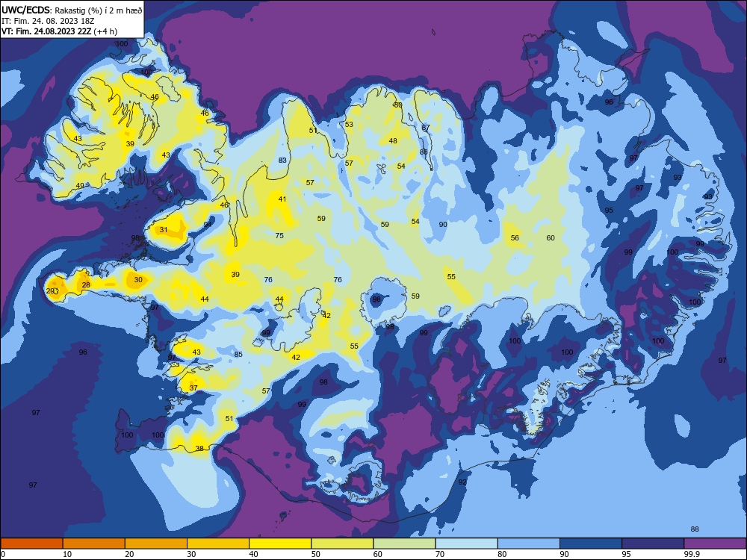Viewport: 747px width, 560px height.
Task: Click the map value '41'
Action: tap(282, 199)
